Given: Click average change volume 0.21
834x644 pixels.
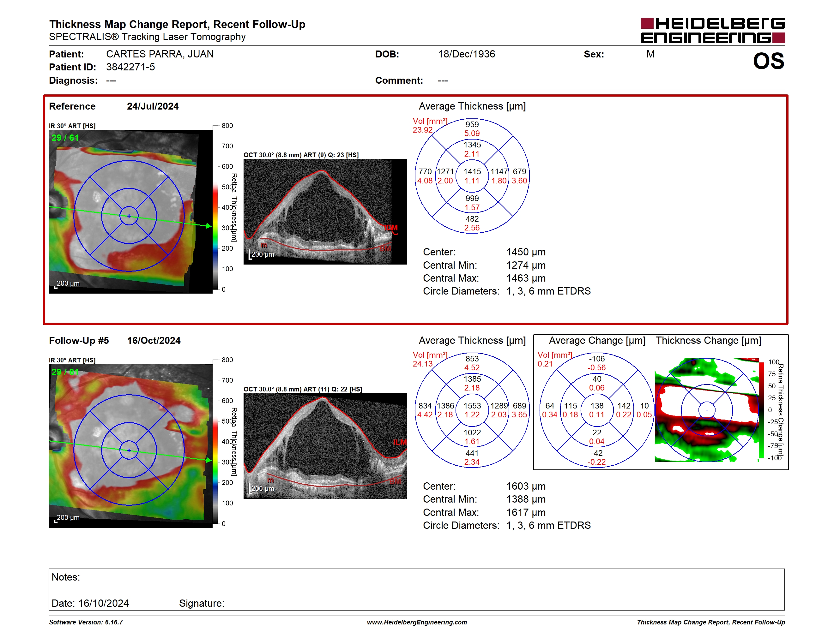Looking at the screenshot, I should [545, 364].
